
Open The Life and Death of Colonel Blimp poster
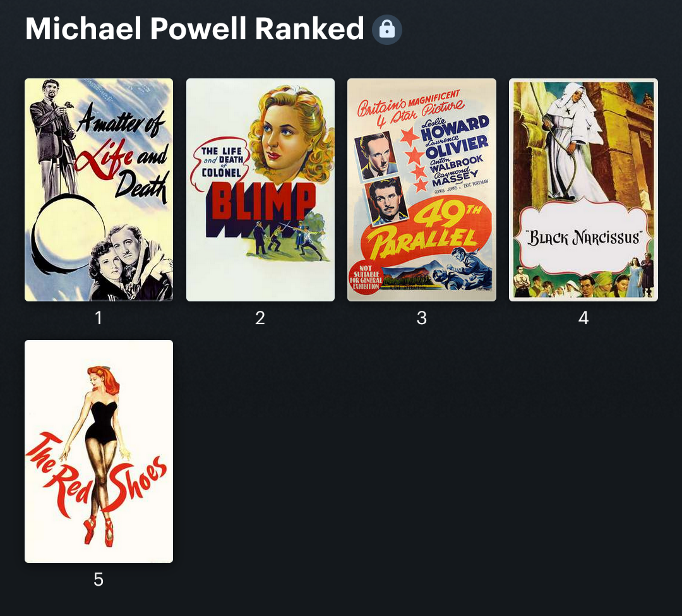(x=261, y=190)
